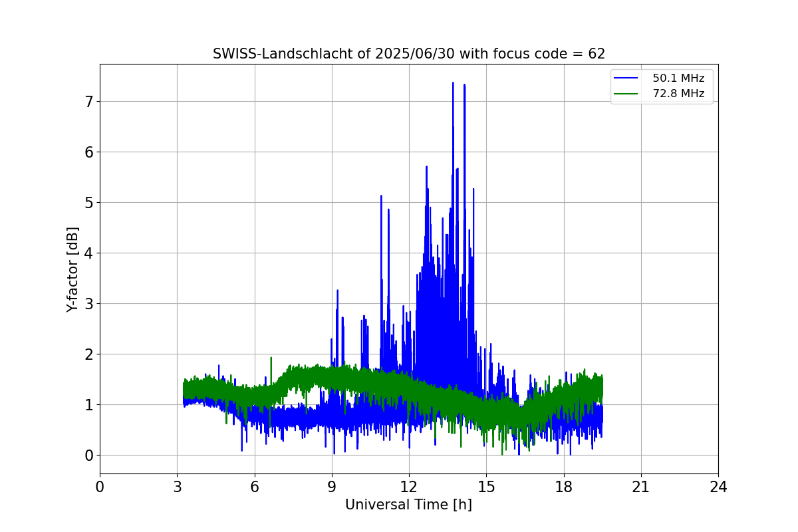Click the Universal Time [h] axis label

point(408,505)
